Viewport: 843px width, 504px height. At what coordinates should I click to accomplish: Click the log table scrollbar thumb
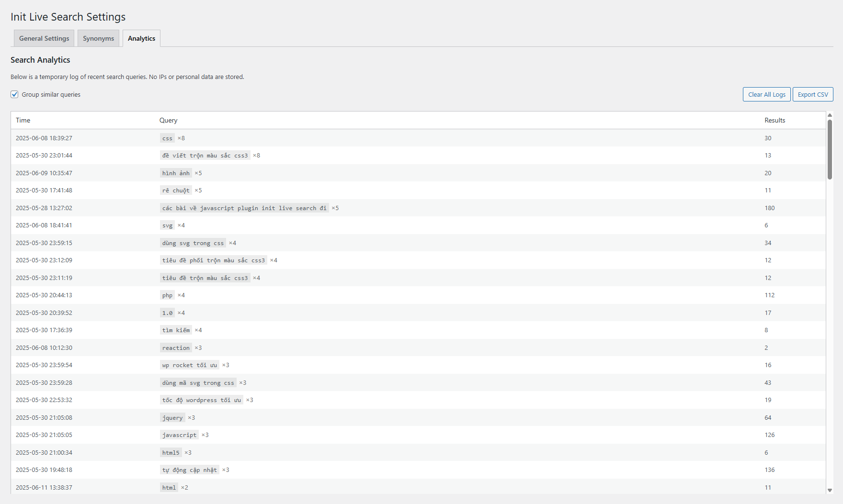click(830, 149)
